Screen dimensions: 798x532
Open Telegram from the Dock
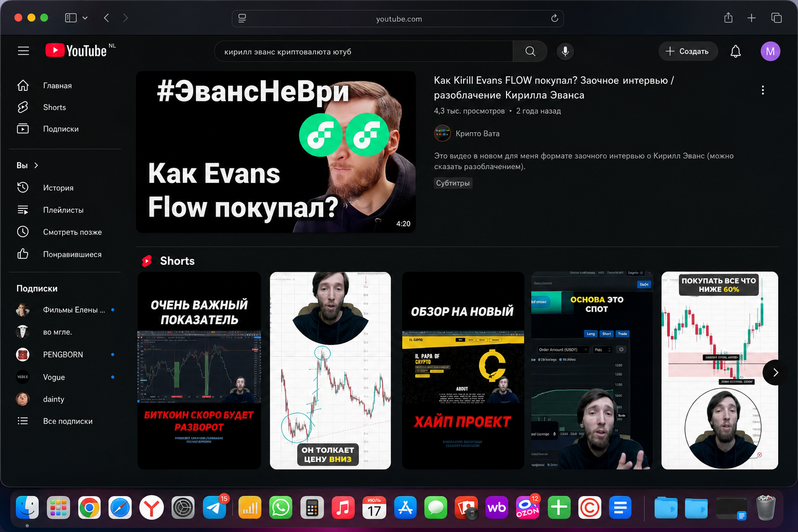215,508
